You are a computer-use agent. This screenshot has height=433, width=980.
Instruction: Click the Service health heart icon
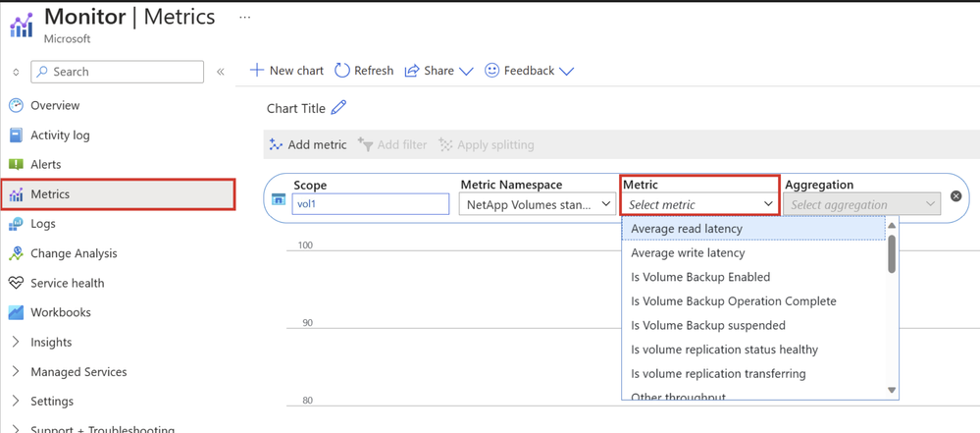(17, 284)
